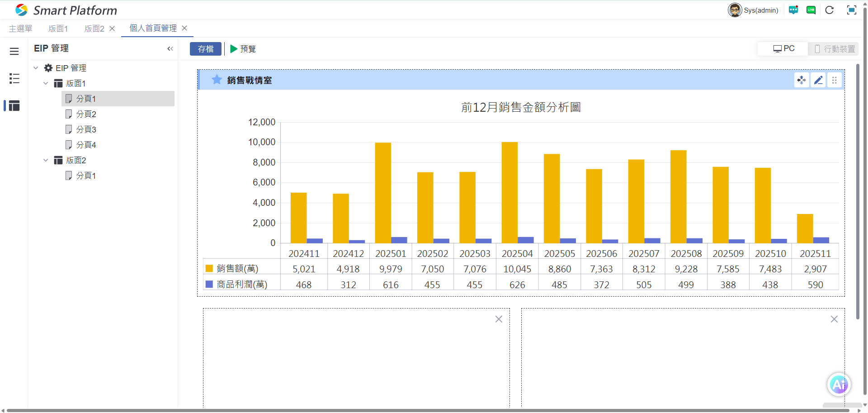
Task: Collapse the EIP 管理 side panel
Action: (x=170, y=48)
